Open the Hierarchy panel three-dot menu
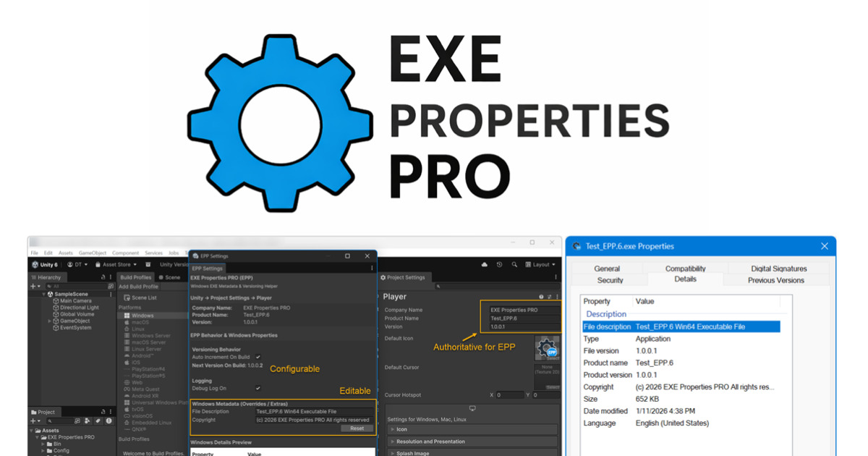 click(111, 277)
